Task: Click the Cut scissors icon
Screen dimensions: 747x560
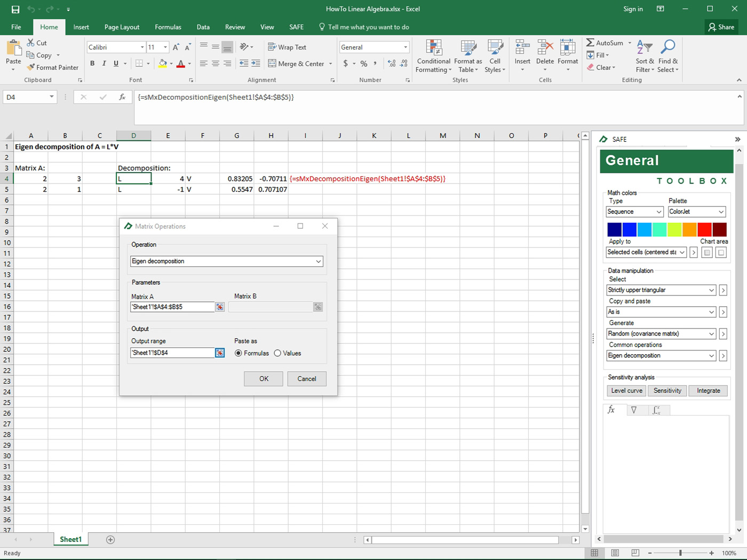Action: 30,43
